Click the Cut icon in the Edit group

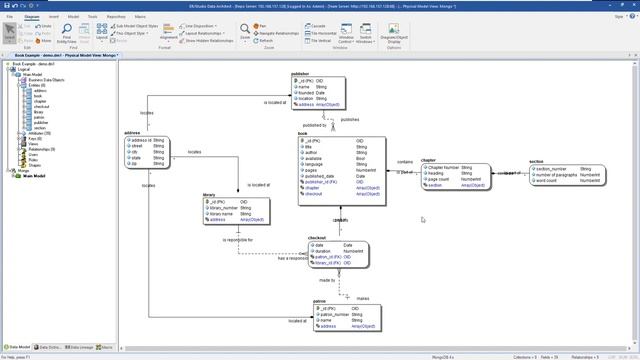21,26
